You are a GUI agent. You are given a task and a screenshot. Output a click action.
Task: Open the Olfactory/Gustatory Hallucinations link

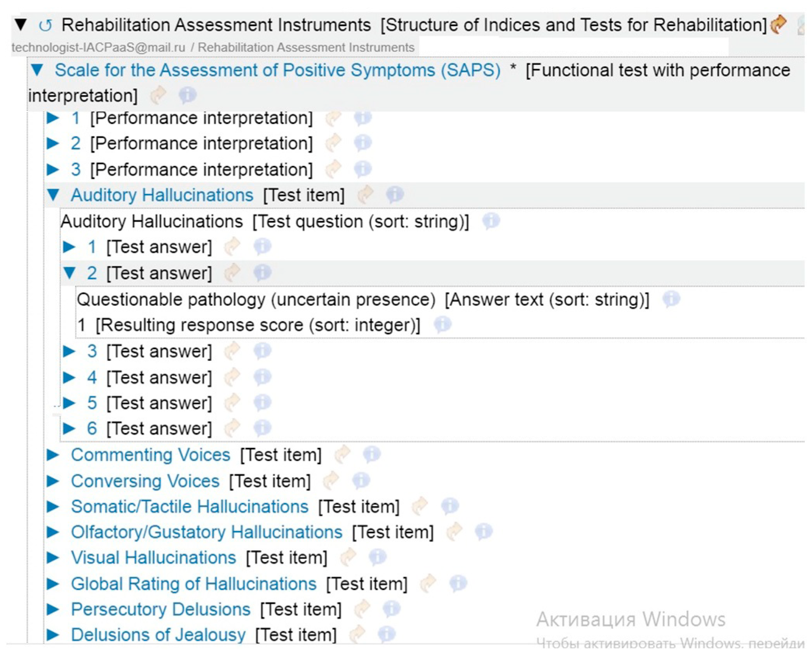click(x=206, y=532)
